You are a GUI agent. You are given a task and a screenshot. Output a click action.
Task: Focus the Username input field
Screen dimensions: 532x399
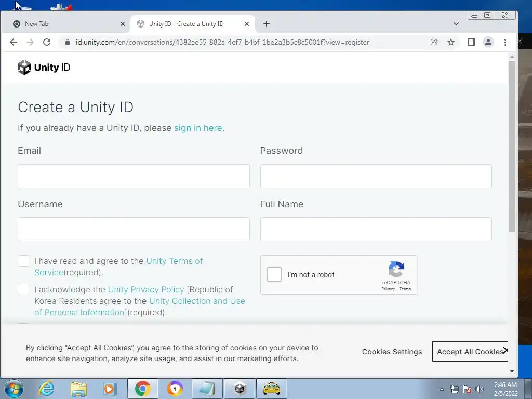click(134, 229)
